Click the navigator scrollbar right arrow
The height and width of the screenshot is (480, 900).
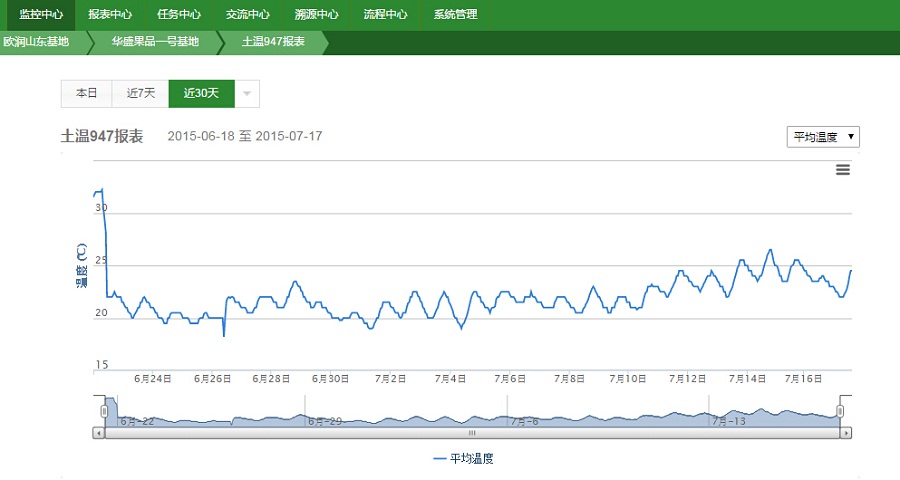click(x=846, y=433)
